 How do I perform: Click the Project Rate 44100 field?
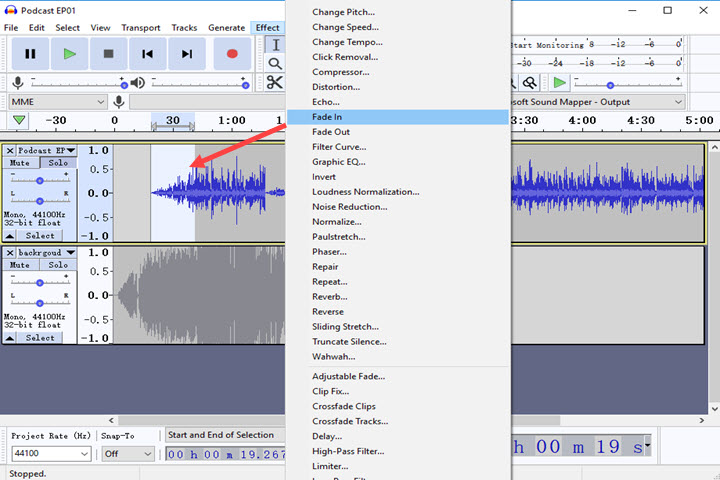50,454
